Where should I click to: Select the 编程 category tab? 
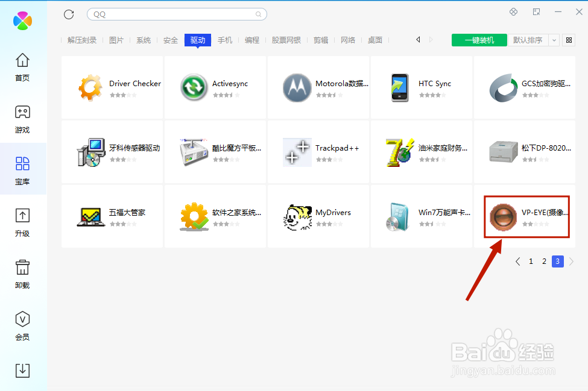252,40
